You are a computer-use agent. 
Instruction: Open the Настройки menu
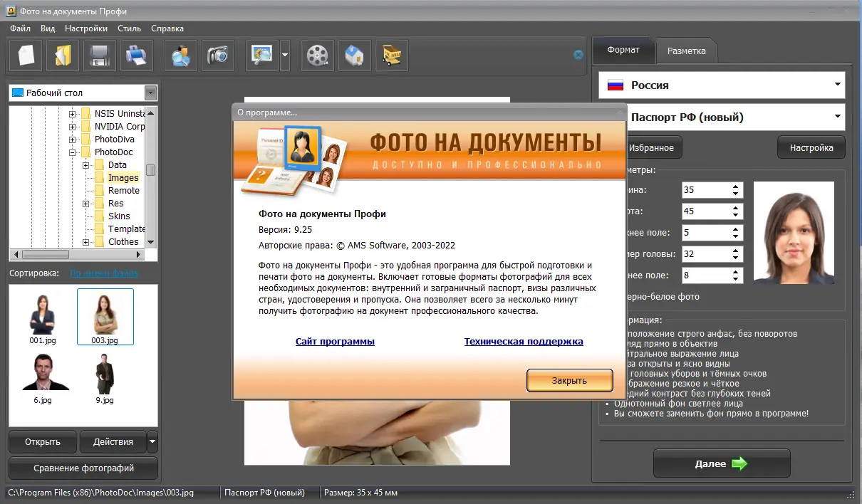click(x=85, y=28)
